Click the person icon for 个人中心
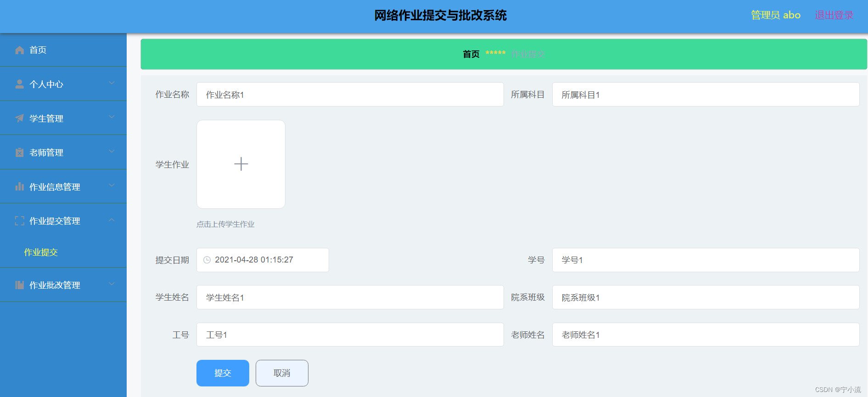Image resolution: width=868 pixels, height=397 pixels. coord(19,84)
